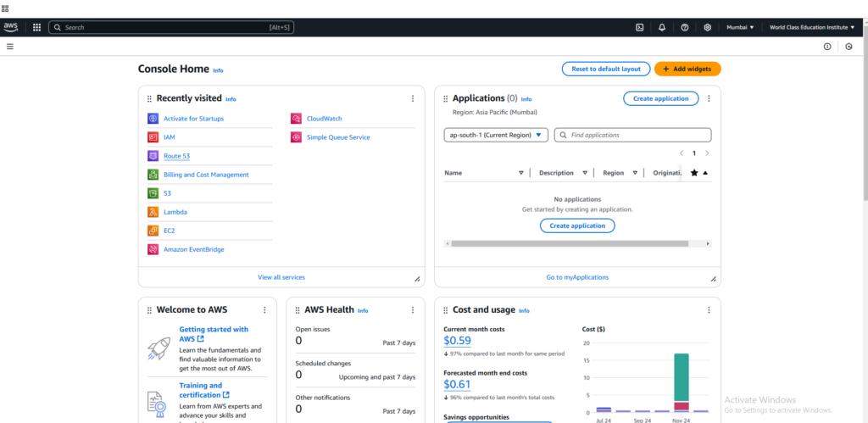Screen dimensions: 868x423
Task: Click Info link next to Recently visited
Action: 231,100
